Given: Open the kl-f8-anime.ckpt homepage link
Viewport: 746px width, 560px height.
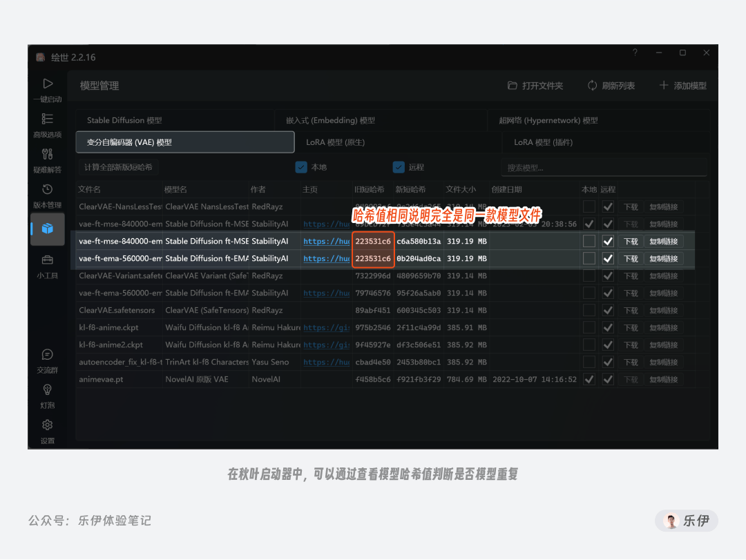Looking at the screenshot, I should pos(326,327).
